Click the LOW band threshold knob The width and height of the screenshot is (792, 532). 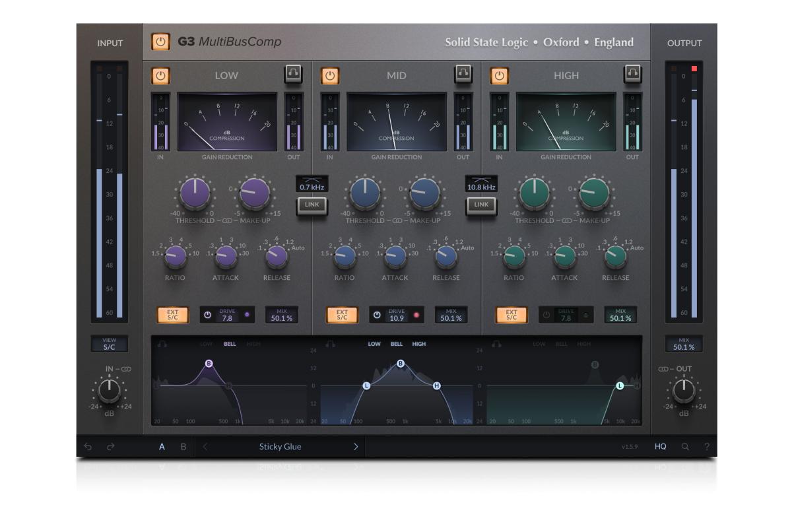click(195, 193)
